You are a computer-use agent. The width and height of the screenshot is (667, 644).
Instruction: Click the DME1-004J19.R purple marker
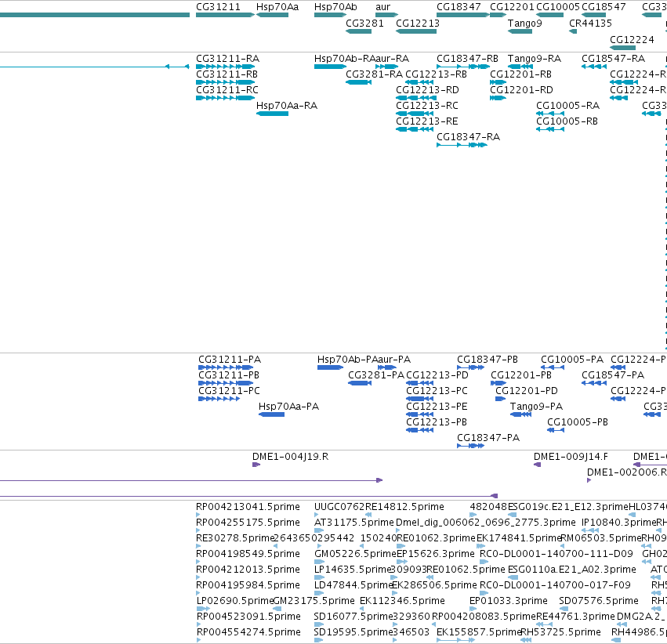tap(256, 465)
